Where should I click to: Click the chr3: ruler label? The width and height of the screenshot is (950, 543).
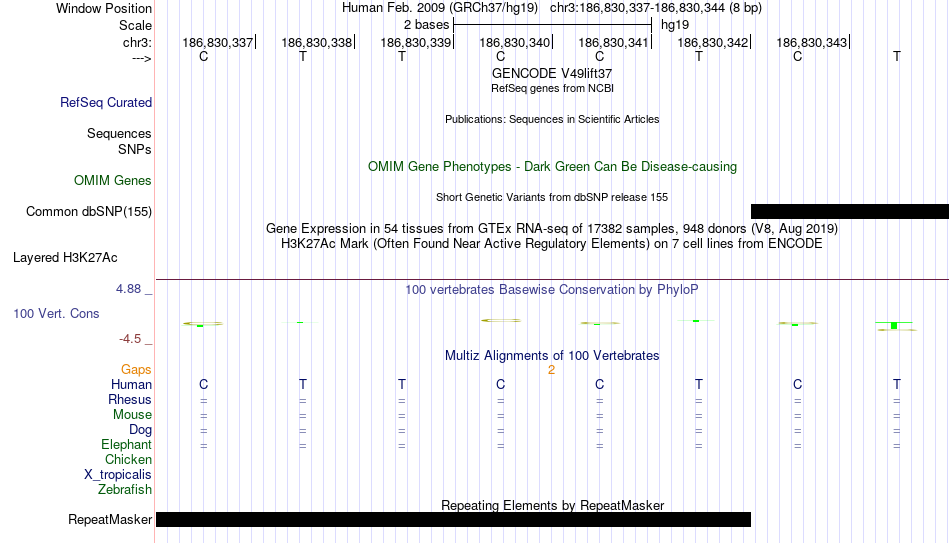point(138,42)
